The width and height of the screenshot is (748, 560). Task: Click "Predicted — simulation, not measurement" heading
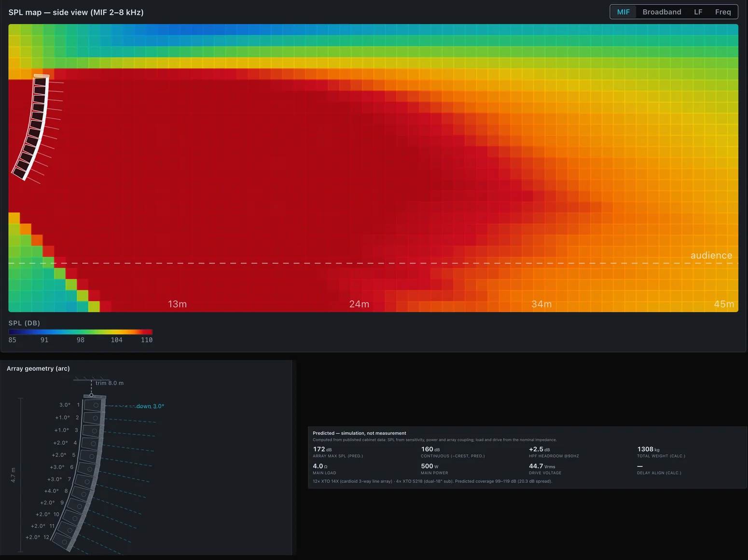click(x=360, y=433)
